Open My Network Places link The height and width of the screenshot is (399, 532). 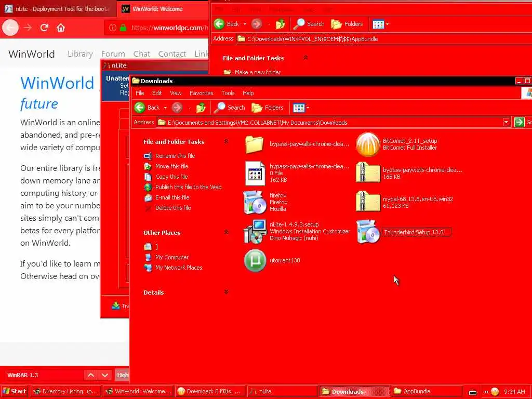[x=179, y=268]
